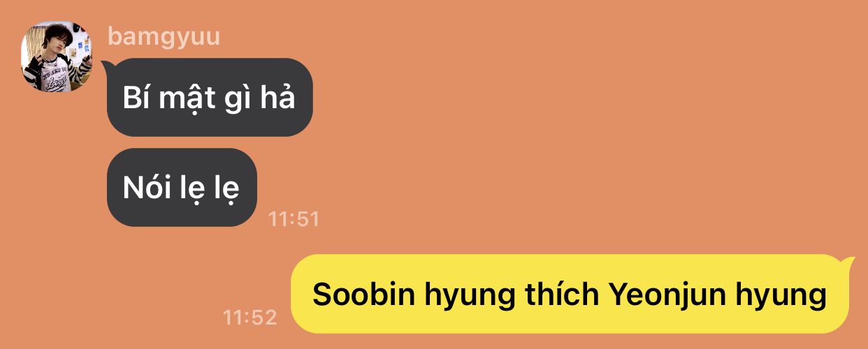This screenshot has width=868, height=349.
Task: Tap the username bamgyuu
Action: (164, 36)
